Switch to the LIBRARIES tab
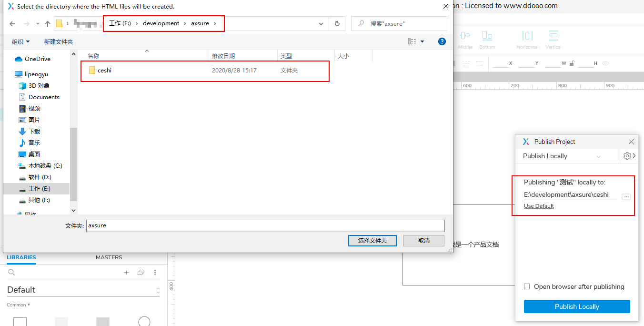This screenshot has width=644, height=326. tap(21, 257)
